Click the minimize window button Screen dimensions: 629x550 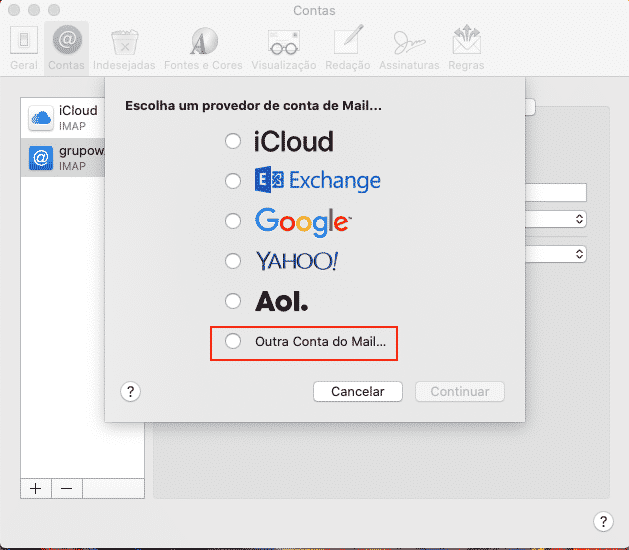[x=34, y=10]
